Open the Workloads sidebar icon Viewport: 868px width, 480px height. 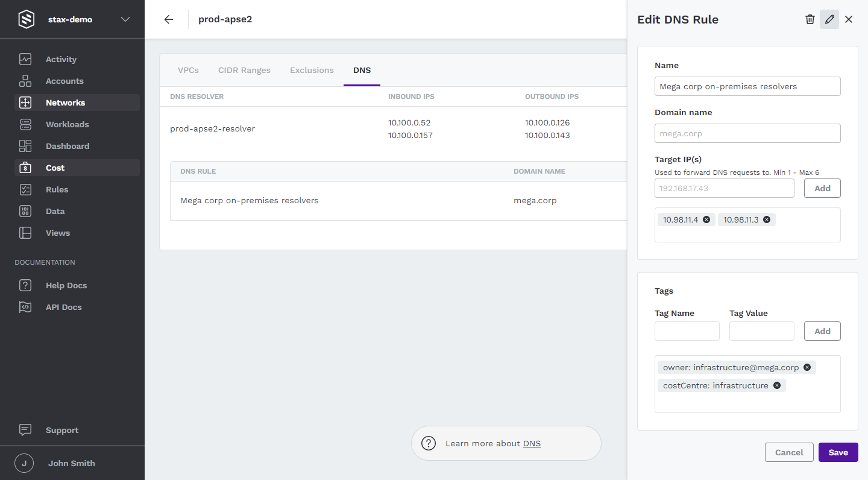[25, 124]
